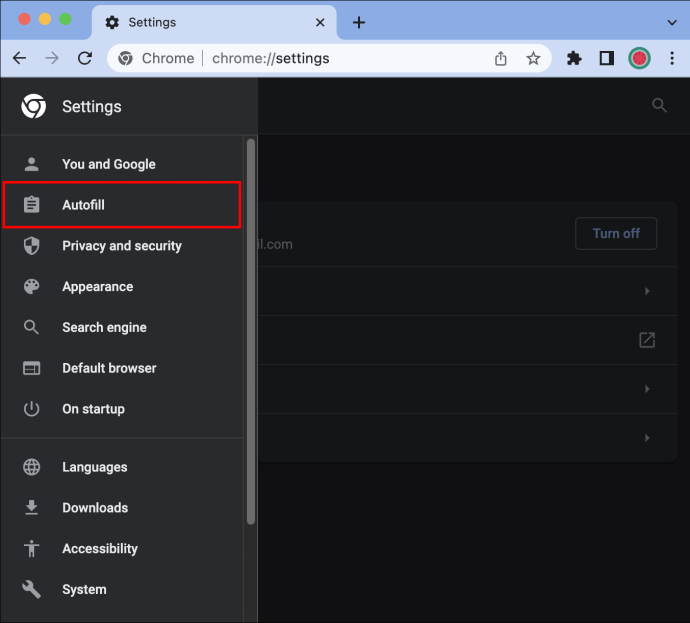Viewport: 690px width, 623px height.
Task: Click the sidebar vertical scrollbar
Action: pyautogui.click(x=251, y=332)
